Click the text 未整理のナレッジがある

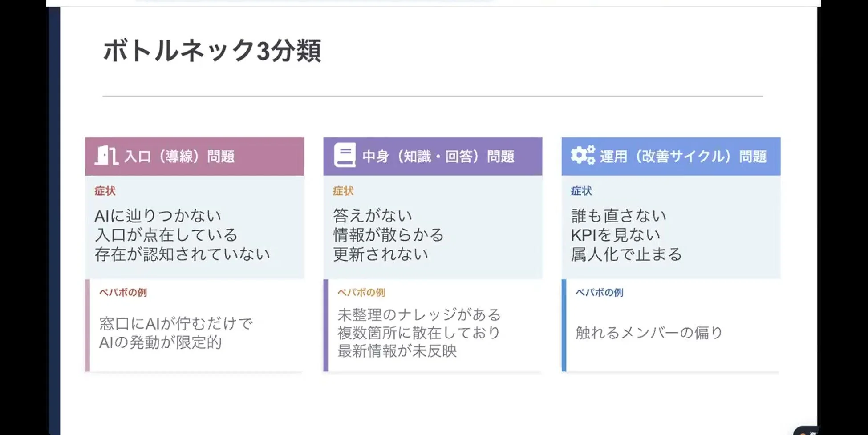point(419,315)
